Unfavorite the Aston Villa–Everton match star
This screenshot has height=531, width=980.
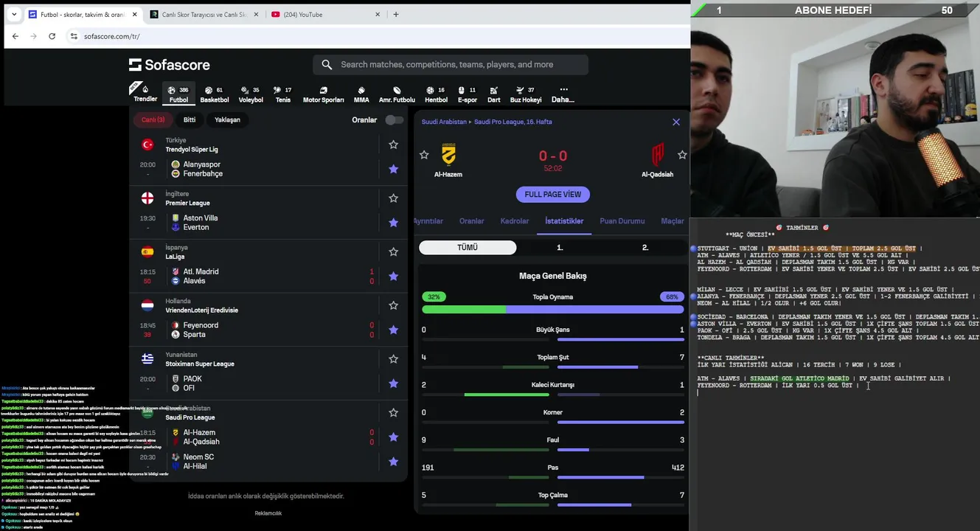click(393, 223)
